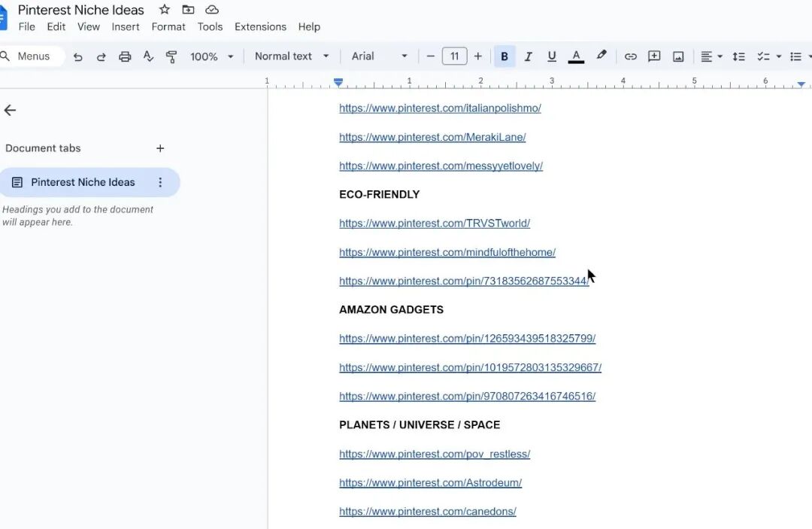The image size is (812, 529).
Task: Open the Format menu
Action: [x=168, y=27]
